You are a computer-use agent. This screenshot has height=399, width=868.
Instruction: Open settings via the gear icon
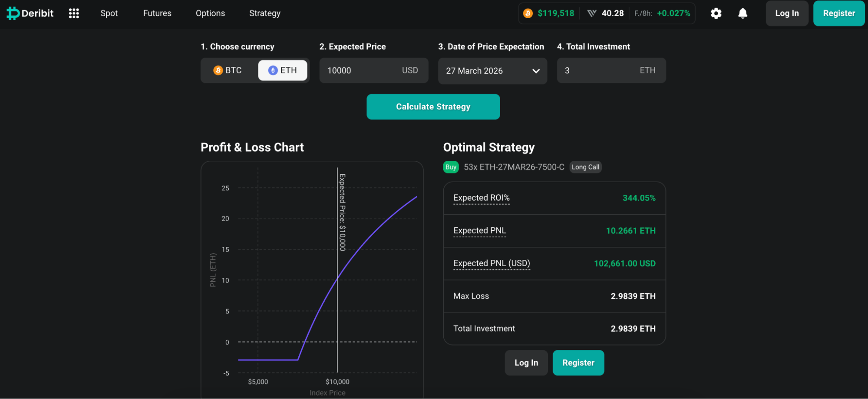[716, 13]
